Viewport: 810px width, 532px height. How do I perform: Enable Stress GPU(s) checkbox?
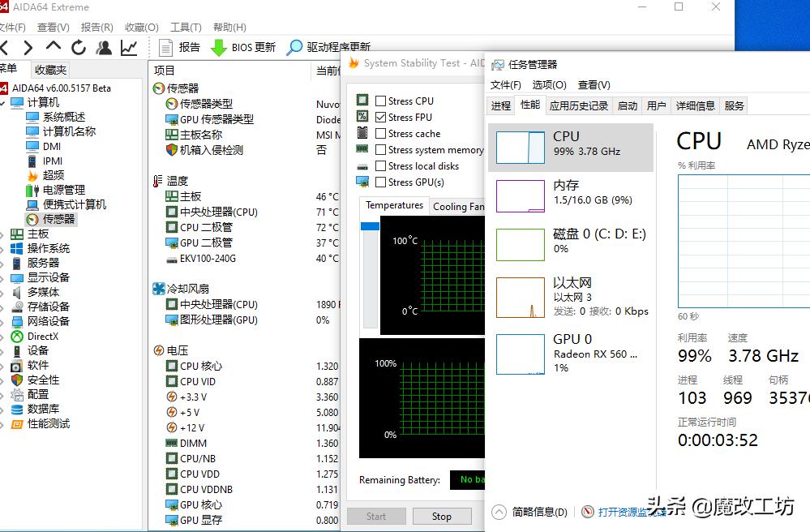[381, 182]
